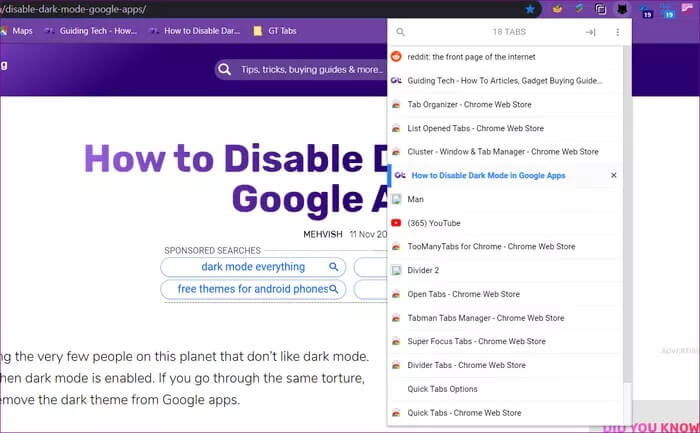
Task: Open the dark-badge 19 extension icon
Action: (646, 11)
